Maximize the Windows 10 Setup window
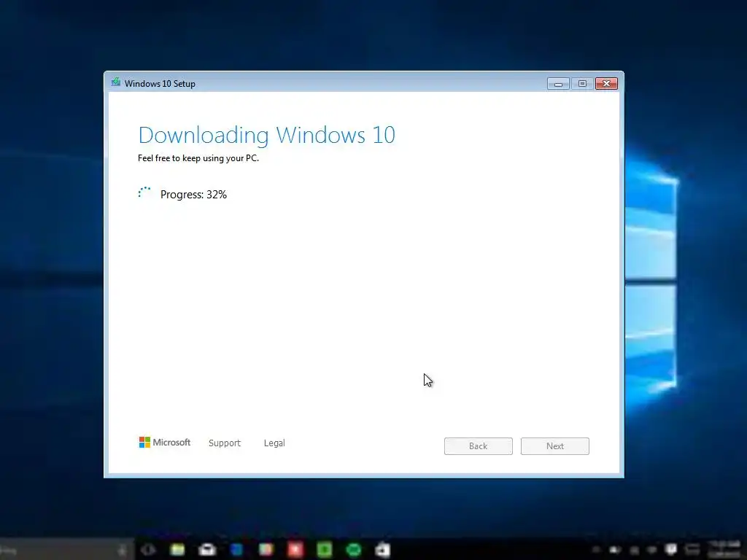The width and height of the screenshot is (747, 560). pos(582,84)
